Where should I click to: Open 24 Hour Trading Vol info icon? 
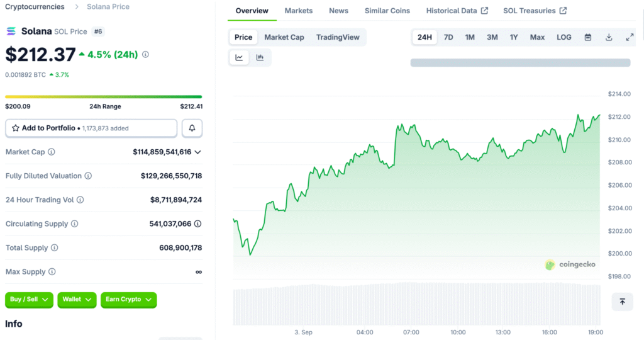click(x=80, y=200)
